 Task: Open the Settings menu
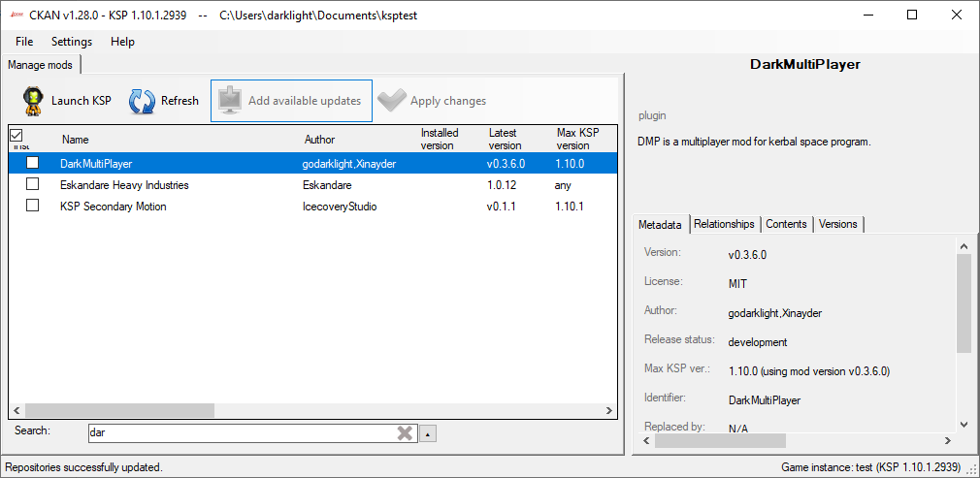pos(72,42)
